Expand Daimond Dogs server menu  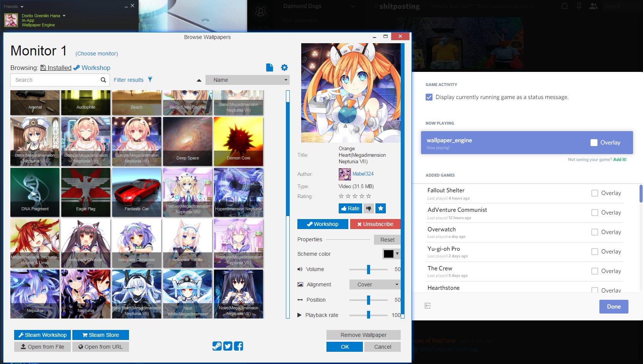pos(353,6)
